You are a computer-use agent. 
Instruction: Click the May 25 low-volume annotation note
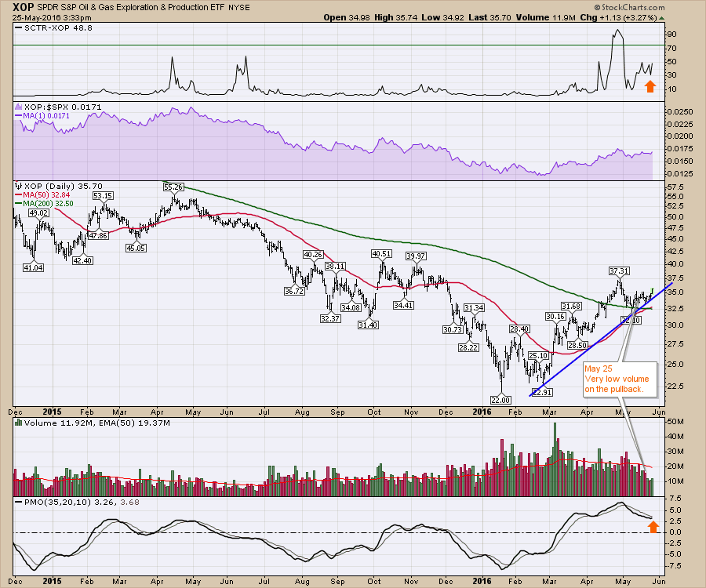620,379
